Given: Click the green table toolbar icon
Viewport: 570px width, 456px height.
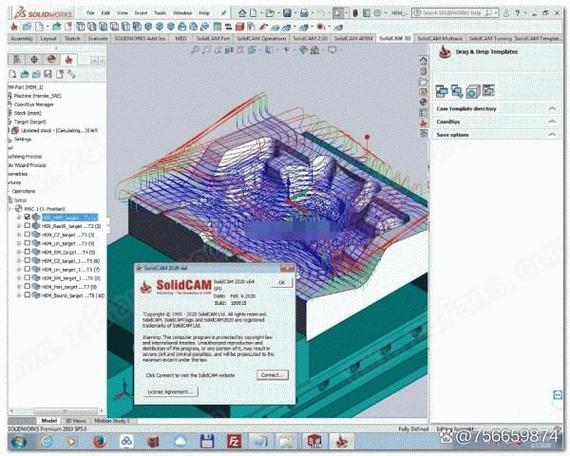Looking at the screenshot, I should [x=217, y=27].
